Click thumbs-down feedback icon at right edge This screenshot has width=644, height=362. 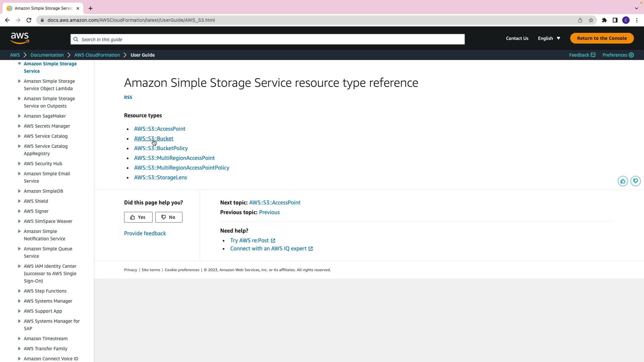(x=635, y=181)
